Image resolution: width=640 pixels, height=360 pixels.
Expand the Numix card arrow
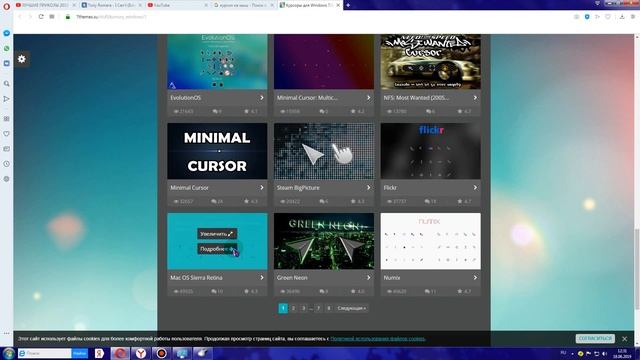[x=475, y=278]
